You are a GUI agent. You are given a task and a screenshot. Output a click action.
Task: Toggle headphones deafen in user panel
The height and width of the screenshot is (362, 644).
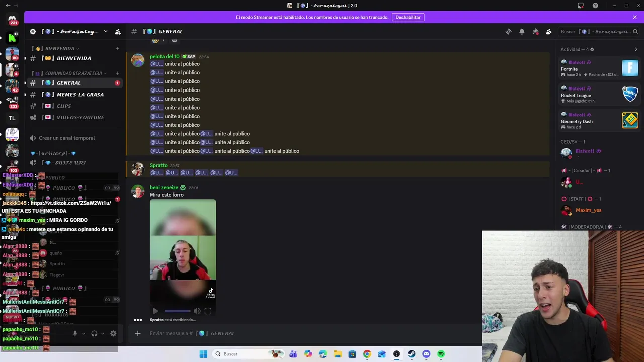pyautogui.click(x=94, y=333)
